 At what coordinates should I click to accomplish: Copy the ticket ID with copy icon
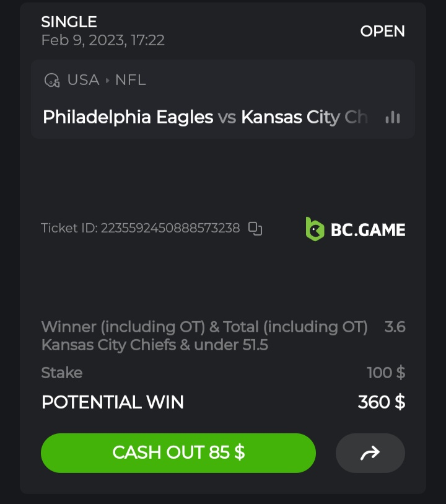tap(255, 228)
